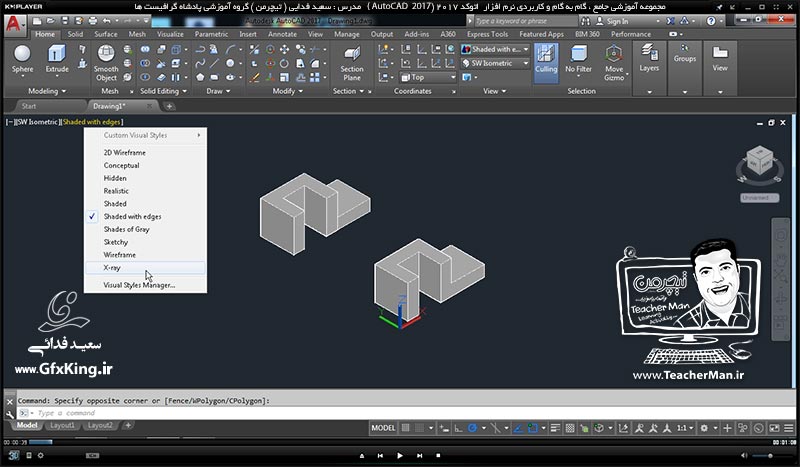The image size is (800, 467).
Task: Toggle Object Snap in status bar
Action: (532, 428)
